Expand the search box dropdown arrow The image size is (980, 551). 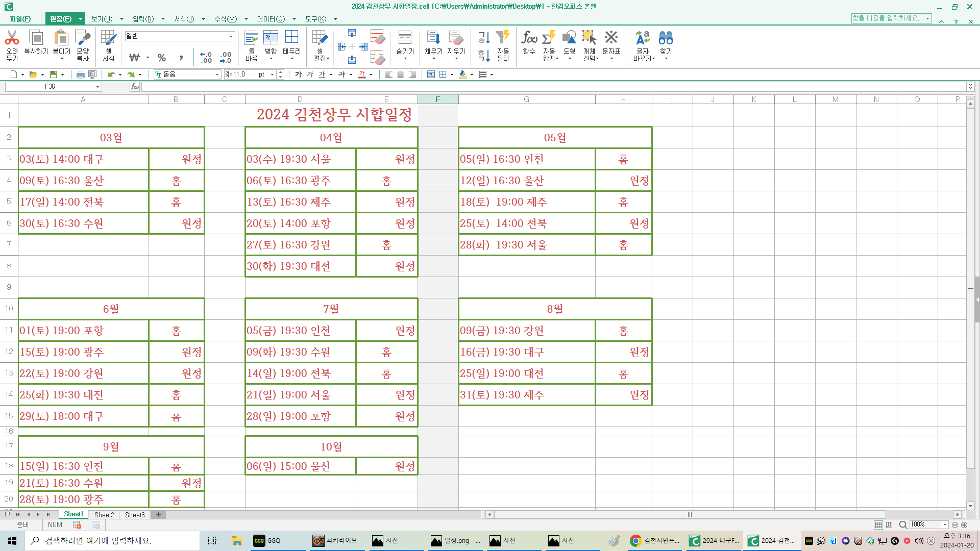927,18
